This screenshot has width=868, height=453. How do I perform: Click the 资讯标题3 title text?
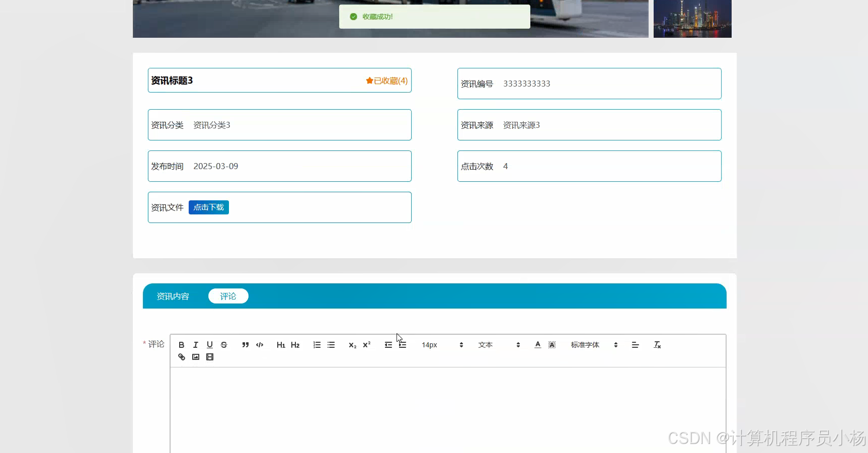tap(172, 81)
